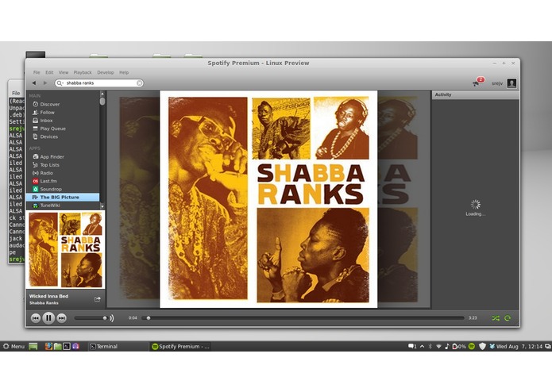Click the srejv username
Viewport: 552px width, 392px height.
pyautogui.click(x=497, y=83)
